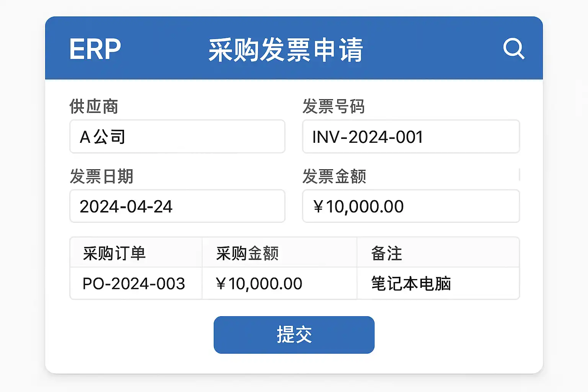
Task: Click the 采购订单 column header
Action: coord(114,253)
